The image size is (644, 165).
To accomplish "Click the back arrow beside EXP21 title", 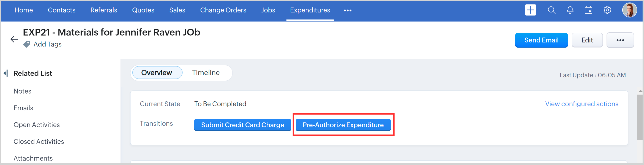I will pyautogui.click(x=14, y=39).
